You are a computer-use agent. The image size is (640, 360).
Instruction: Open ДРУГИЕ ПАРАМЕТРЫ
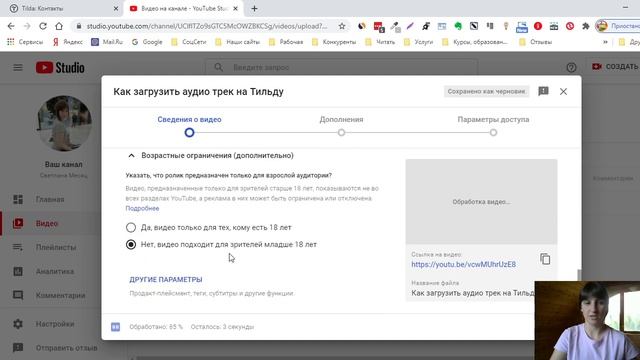click(x=166, y=280)
